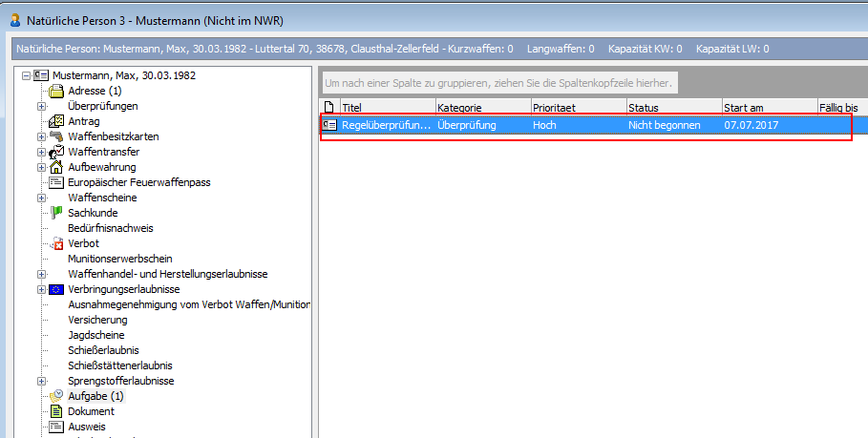Select the Verbot red X icon
Image resolution: width=868 pixels, height=438 pixels.
(x=55, y=243)
